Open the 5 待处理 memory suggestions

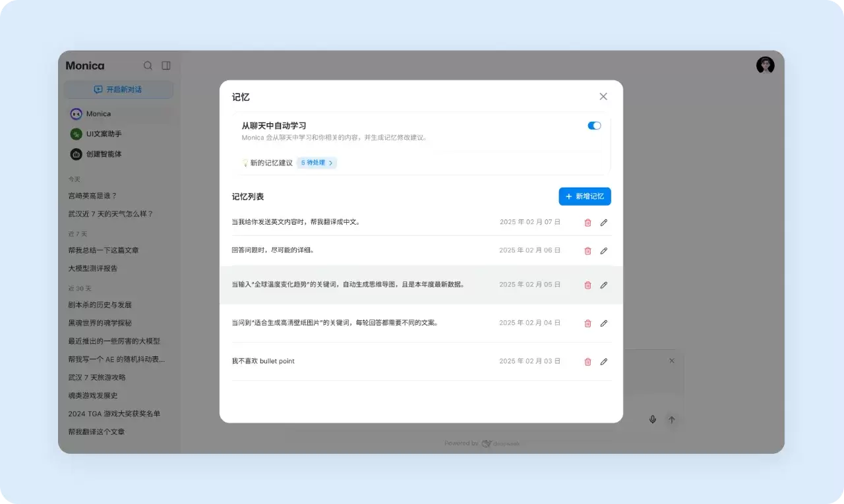point(316,163)
